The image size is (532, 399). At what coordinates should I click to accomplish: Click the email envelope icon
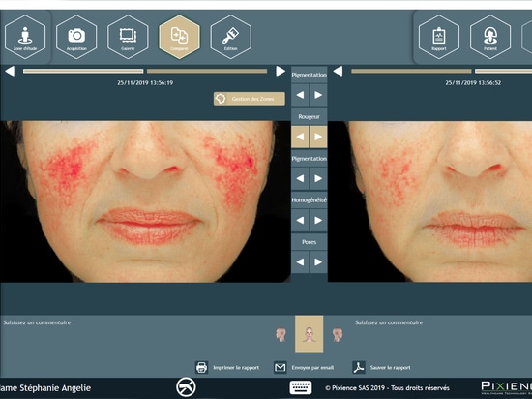(281, 367)
